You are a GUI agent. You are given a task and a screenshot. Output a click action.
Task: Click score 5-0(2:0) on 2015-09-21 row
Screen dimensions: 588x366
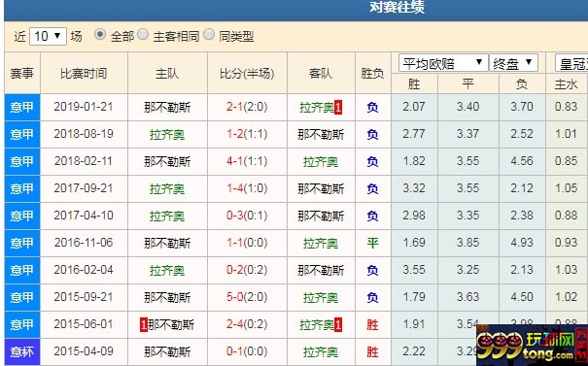(247, 297)
